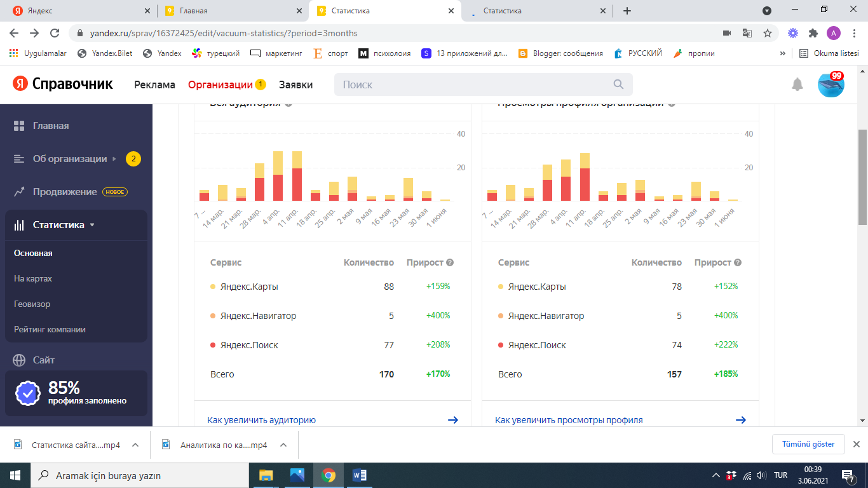Click the +159% growth value
868x488 pixels.
(x=438, y=287)
